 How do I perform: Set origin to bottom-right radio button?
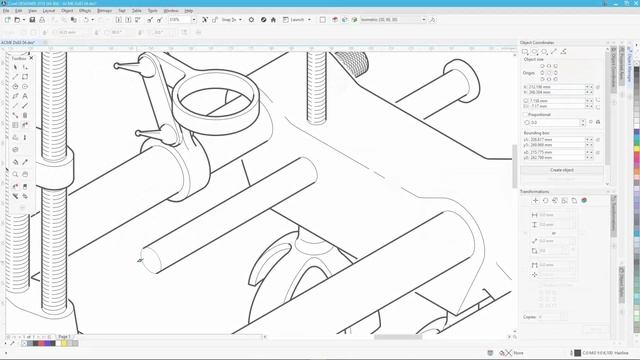[556, 79]
